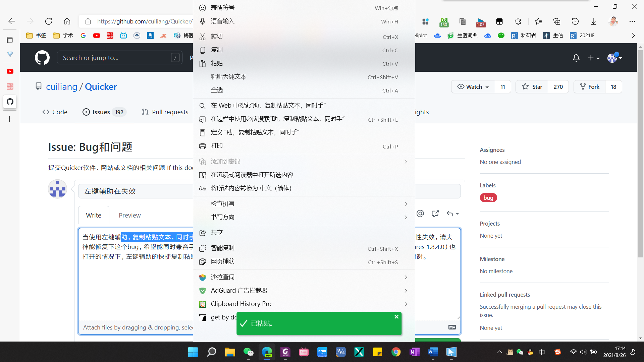Open the Pull requests tab
This screenshot has height=362, width=644.
[x=165, y=112]
